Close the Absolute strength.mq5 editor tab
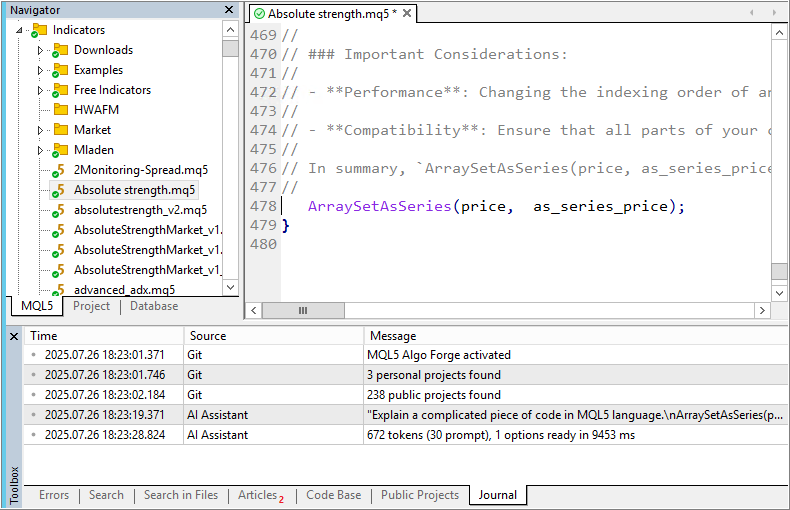This screenshot has width=790, height=510. [x=407, y=13]
